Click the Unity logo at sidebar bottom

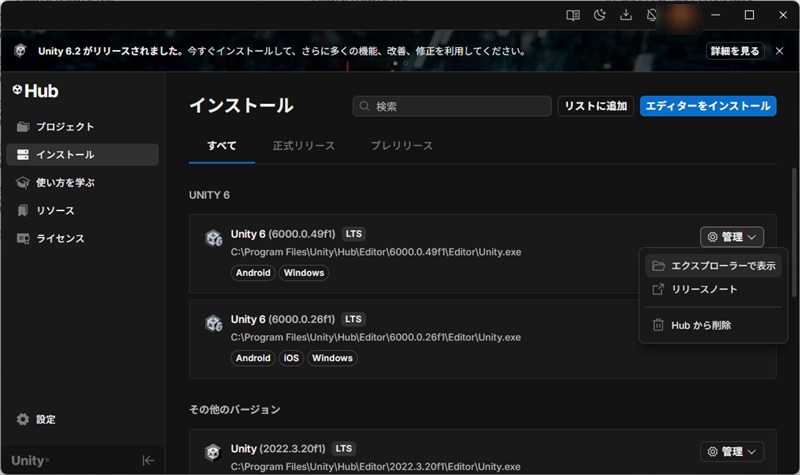coord(30,461)
